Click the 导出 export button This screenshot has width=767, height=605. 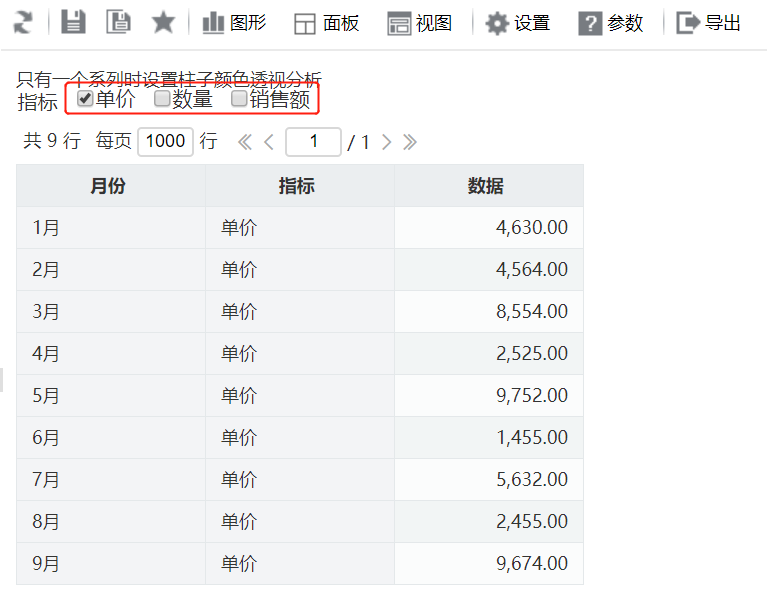(708, 23)
